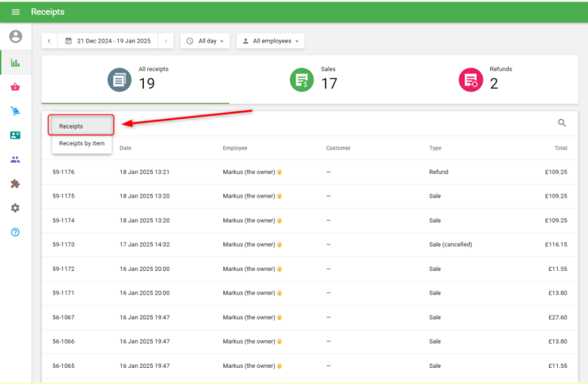The width and height of the screenshot is (588, 384).
Task: Go to previous date period arrow
Action: click(x=49, y=41)
